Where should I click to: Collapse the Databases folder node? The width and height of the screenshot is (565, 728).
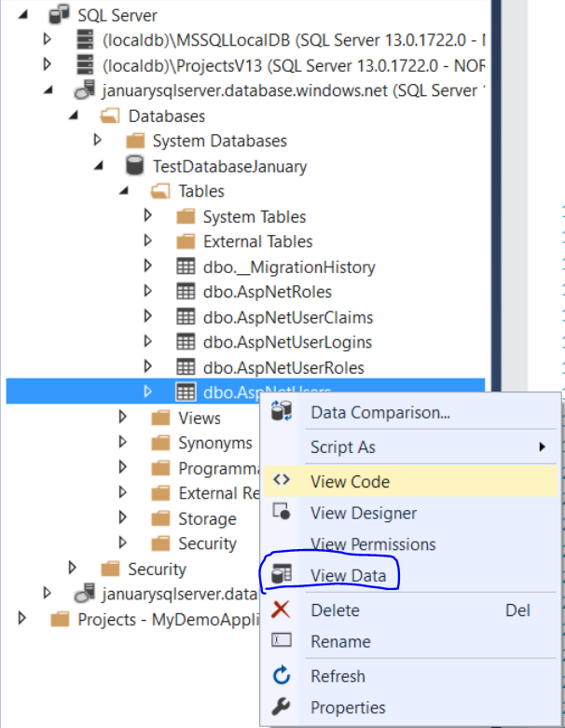pyautogui.click(x=73, y=116)
